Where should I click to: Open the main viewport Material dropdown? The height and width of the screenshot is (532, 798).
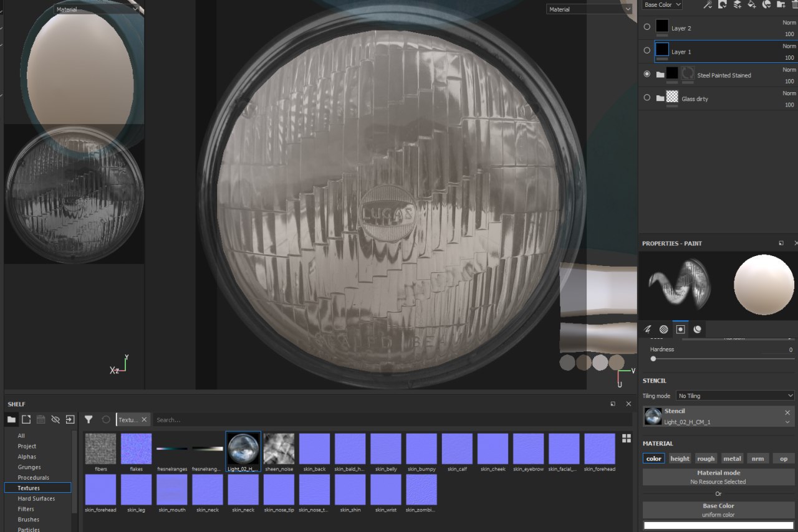589,9
